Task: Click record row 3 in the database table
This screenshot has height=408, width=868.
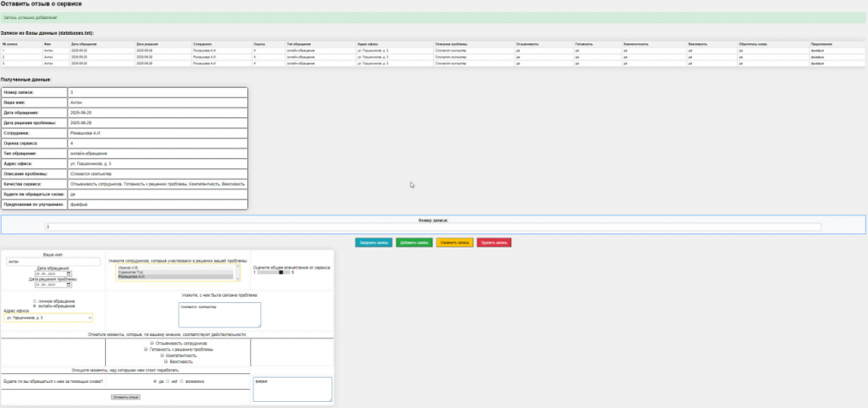Action: [x=433, y=63]
